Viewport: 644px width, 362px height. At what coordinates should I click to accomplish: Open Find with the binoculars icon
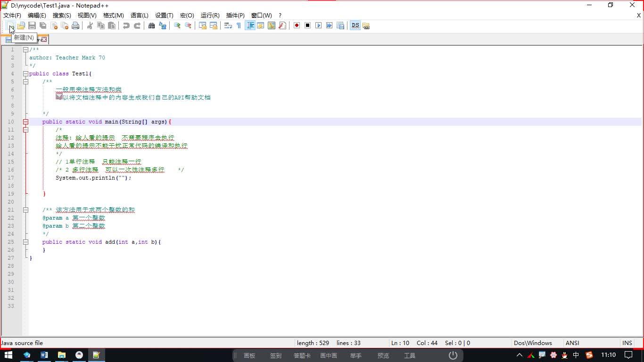(x=151, y=25)
